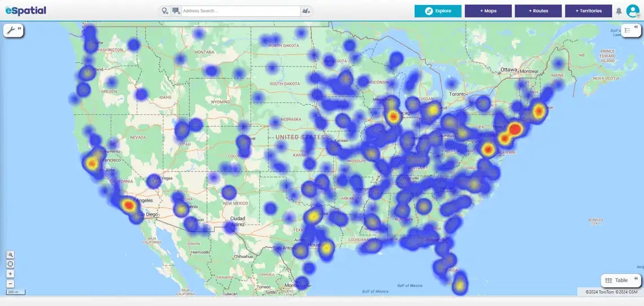Open the user account avatar menu
The image size is (644, 306).
point(632,11)
